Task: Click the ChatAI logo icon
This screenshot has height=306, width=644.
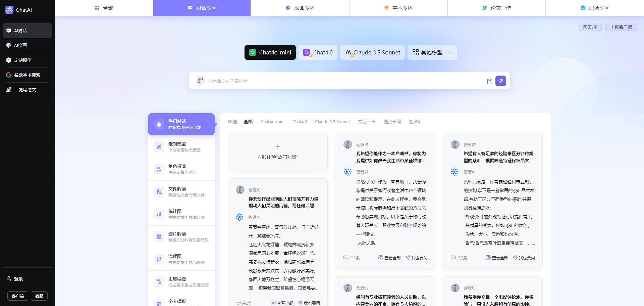Action: pyautogui.click(x=9, y=10)
